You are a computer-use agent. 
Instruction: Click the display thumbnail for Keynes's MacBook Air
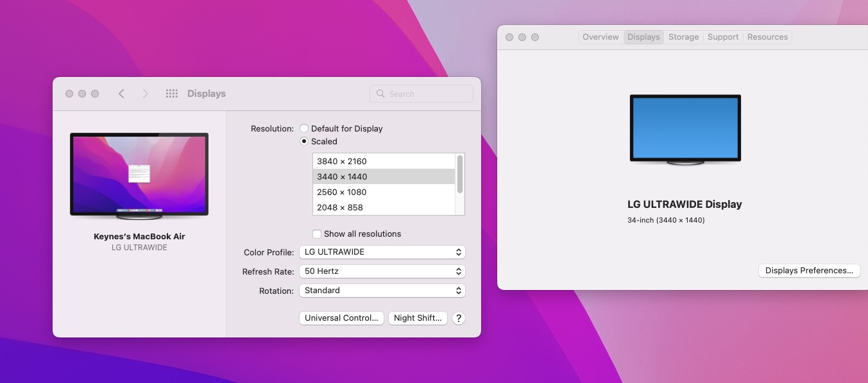click(139, 176)
